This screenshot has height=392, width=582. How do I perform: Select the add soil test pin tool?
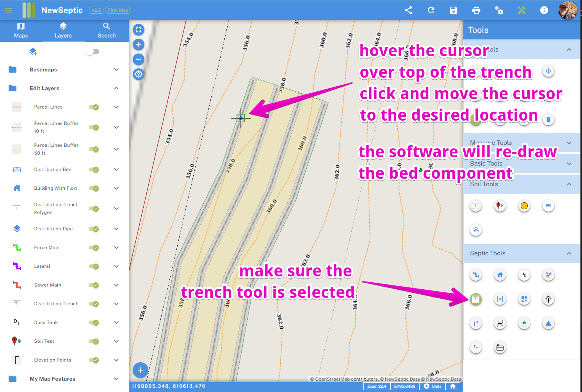[500, 206]
